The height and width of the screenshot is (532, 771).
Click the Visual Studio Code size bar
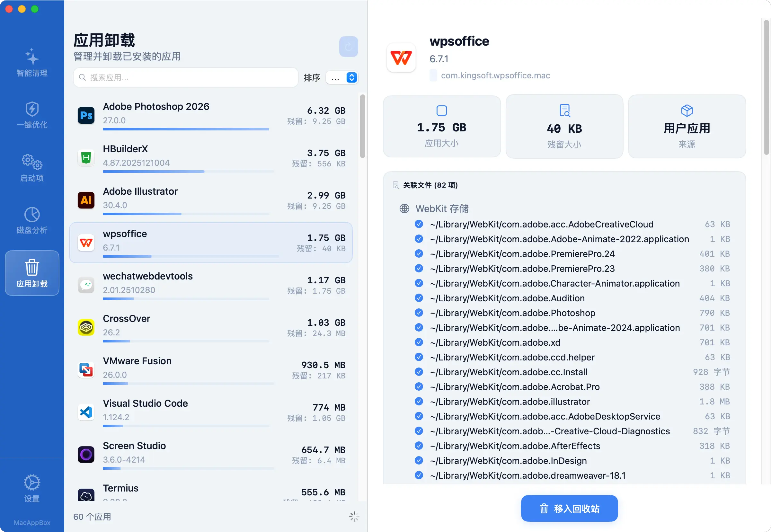pyautogui.click(x=186, y=426)
